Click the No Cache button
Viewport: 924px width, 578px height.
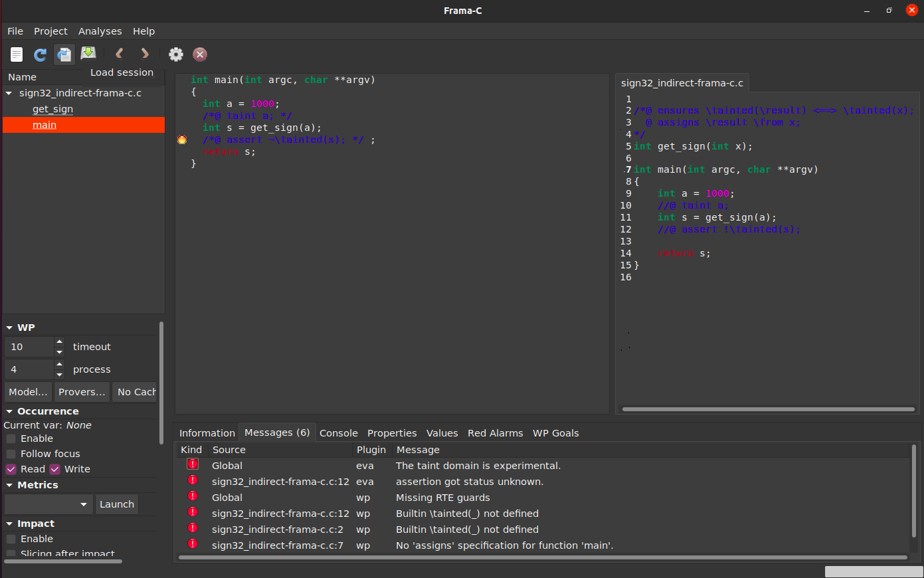point(136,392)
